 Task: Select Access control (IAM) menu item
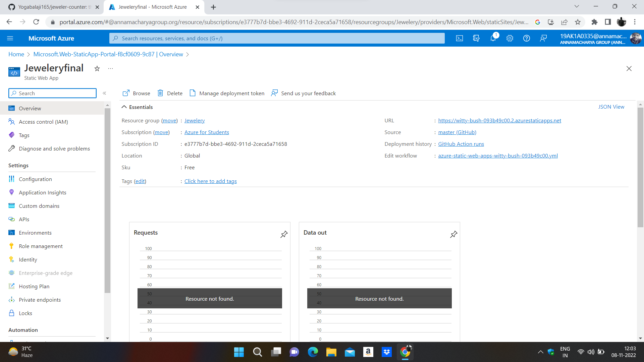click(43, 122)
